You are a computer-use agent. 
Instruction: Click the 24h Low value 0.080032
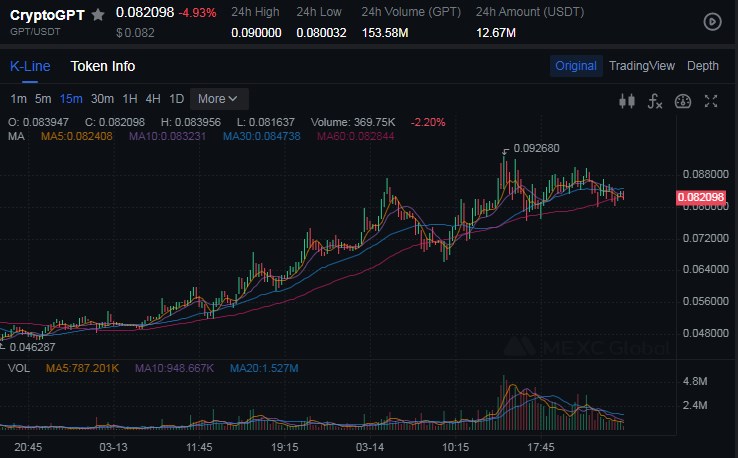click(x=321, y=33)
